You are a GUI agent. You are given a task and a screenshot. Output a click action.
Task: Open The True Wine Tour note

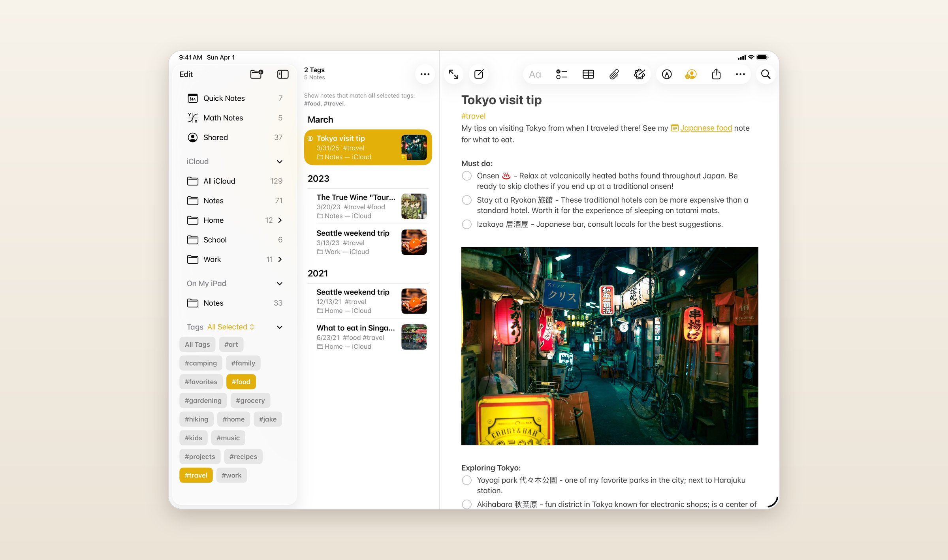click(368, 206)
